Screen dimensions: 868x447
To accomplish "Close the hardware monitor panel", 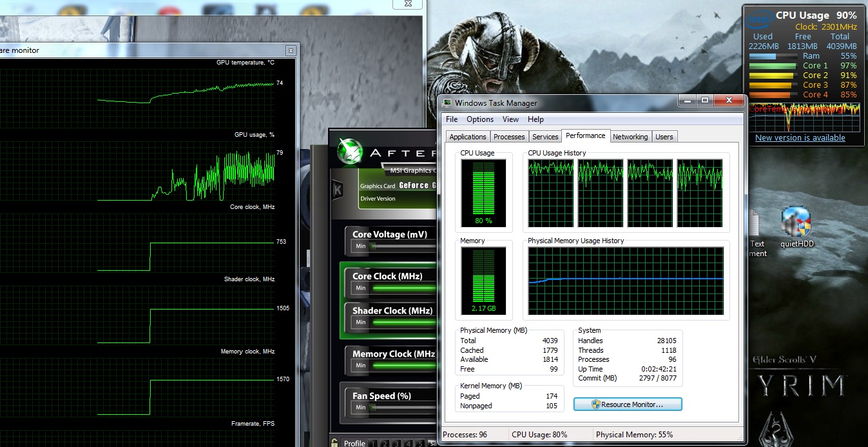I will click(x=291, y=50).
